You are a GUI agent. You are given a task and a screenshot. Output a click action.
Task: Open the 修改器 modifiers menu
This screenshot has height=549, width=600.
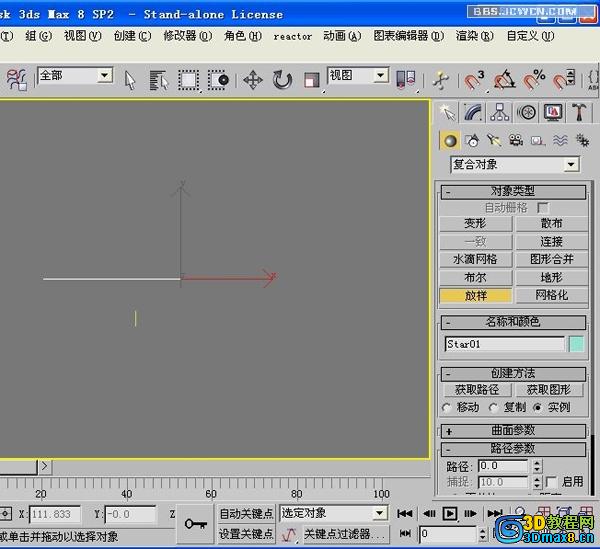click(187, 36)
